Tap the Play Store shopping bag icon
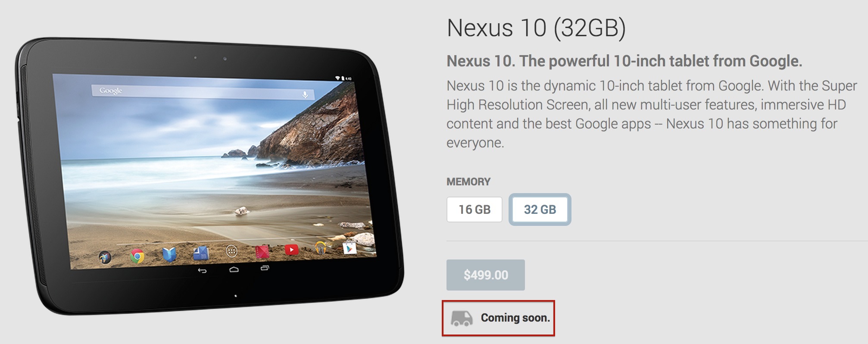 tap(350, 248)
